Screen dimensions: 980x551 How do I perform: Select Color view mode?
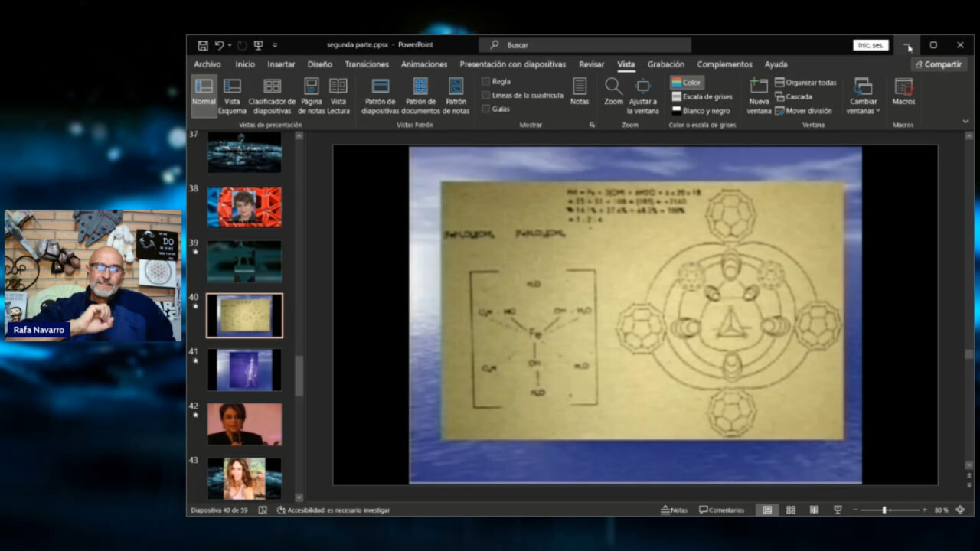point(687,83)
